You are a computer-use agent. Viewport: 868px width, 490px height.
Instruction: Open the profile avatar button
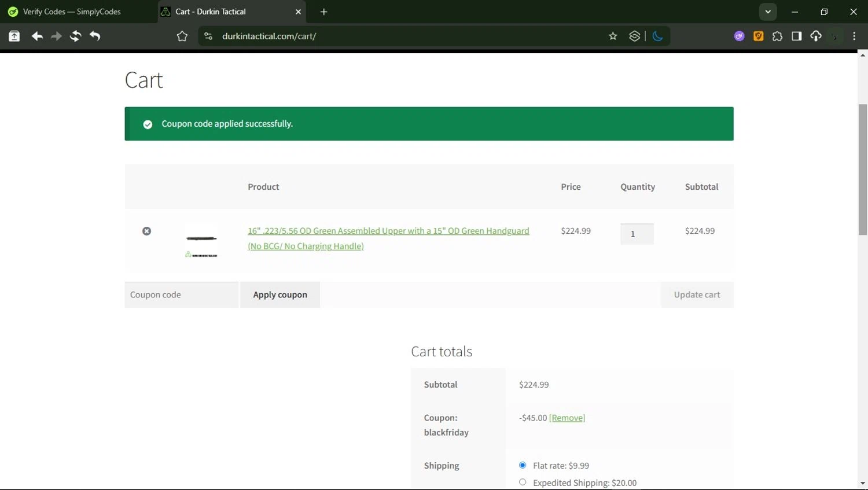(835, 36)
